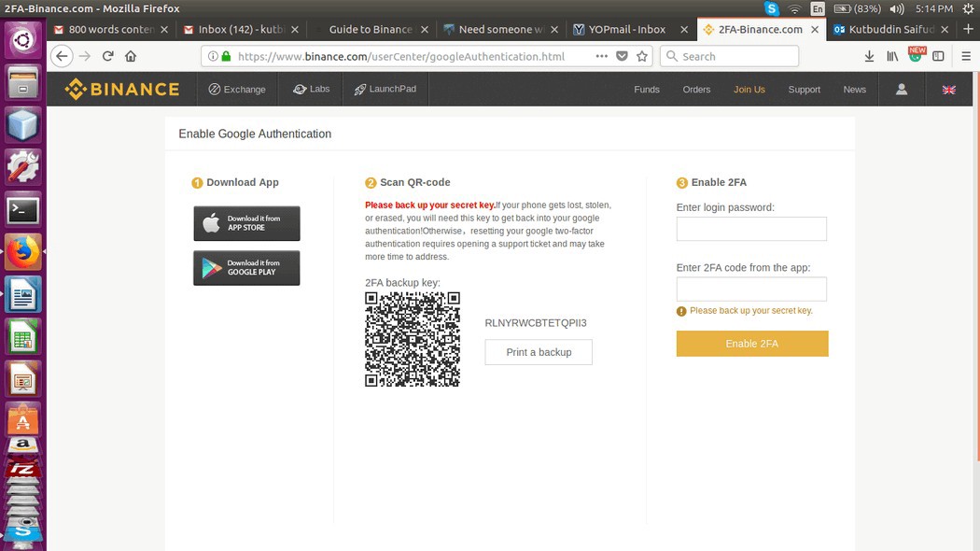Viewport: 980px width, 551px height.
Task: Save page to Pocket
Action: pyautogui.click(x=622, y=56)
